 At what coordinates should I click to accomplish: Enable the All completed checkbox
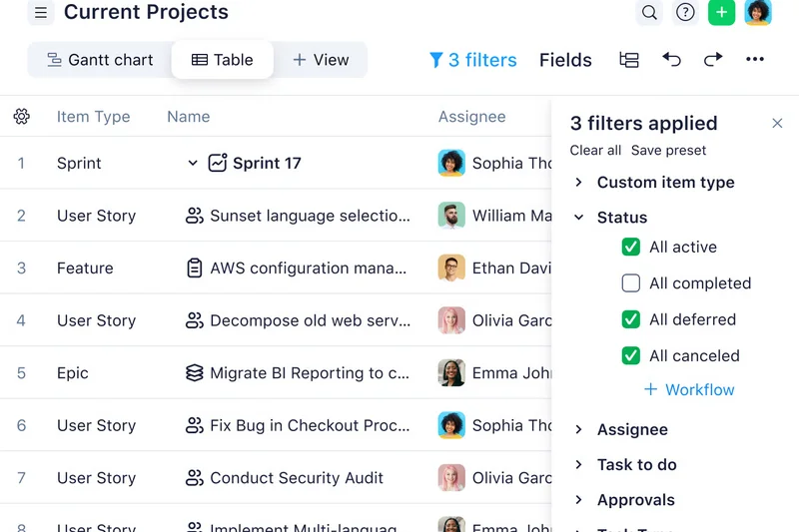point(630,283)
